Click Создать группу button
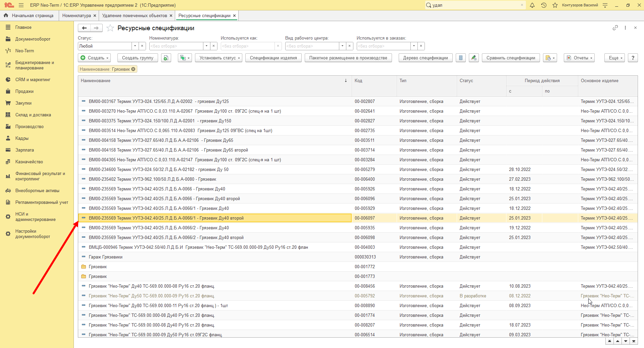The width and height of the screenshot is (644, 348). pyautogui.click(x=138, y=58)
